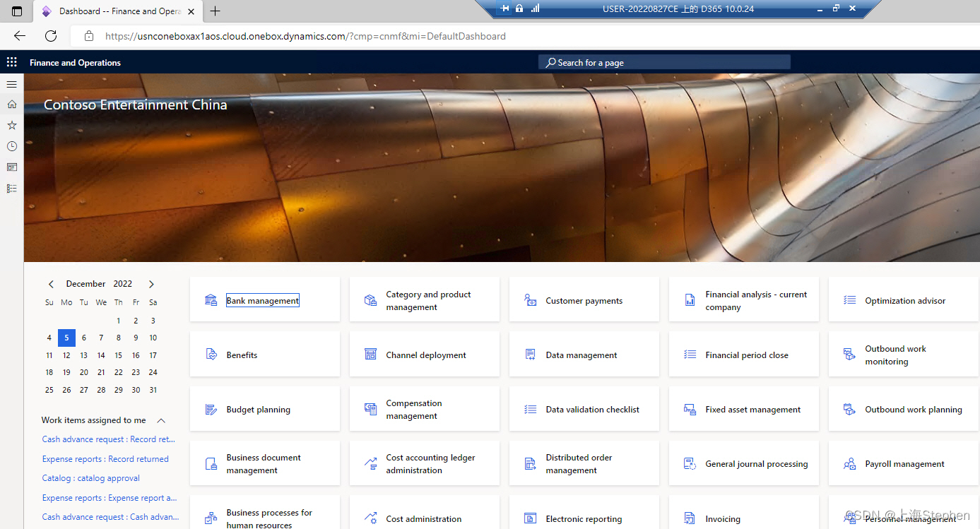The image size is (980, 529).
Task: Open Recent clock icon in sidebar
Action: click(11, 146)
